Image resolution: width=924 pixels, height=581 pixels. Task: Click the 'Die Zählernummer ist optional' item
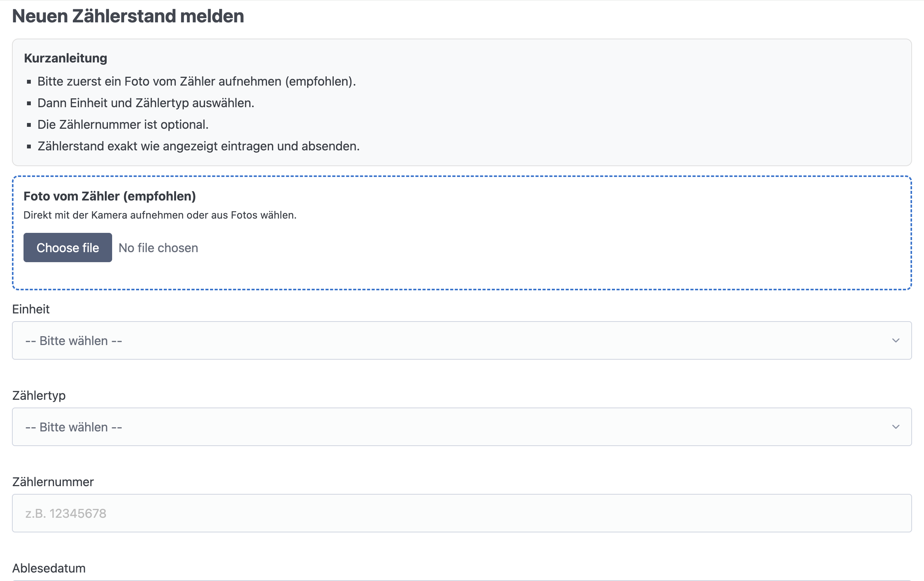tap(123, 125)
